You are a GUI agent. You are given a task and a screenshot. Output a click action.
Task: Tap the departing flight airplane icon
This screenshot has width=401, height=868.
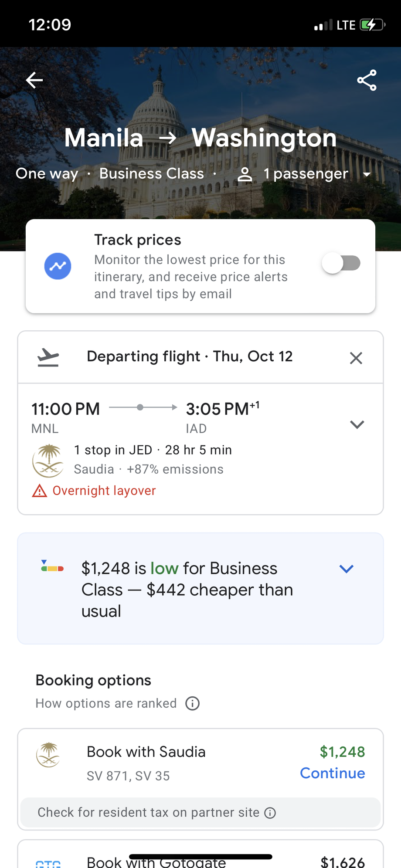coord(48,358)
